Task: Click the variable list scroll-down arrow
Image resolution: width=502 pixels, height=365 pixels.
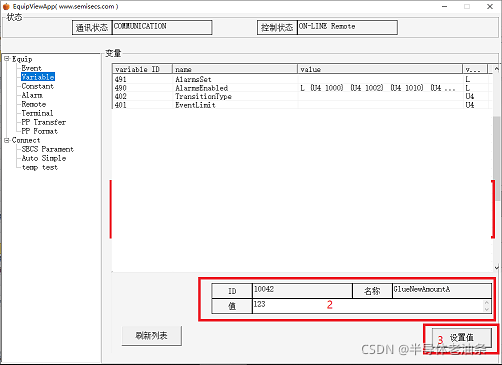Action: (497, 267)
